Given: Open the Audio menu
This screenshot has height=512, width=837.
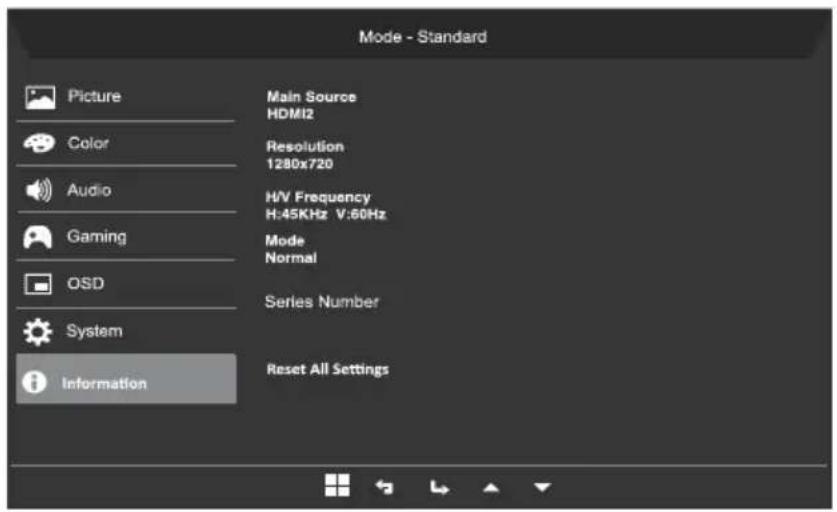Looking at the screenshot, I should pyautogui.click(x=126, y=190).
